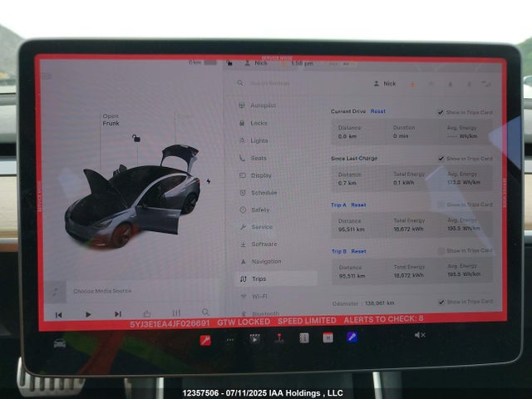
Task: Tap Trip A distance 95,511 km value
Action: point(352,229)
